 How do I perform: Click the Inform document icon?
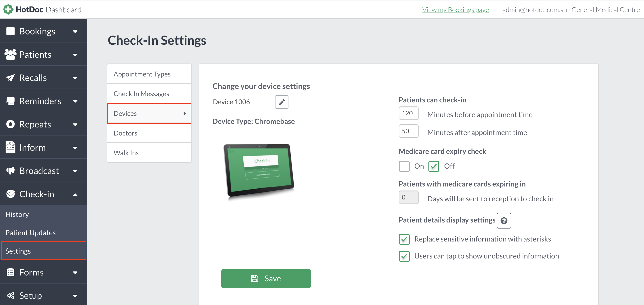tap(11, 147)
